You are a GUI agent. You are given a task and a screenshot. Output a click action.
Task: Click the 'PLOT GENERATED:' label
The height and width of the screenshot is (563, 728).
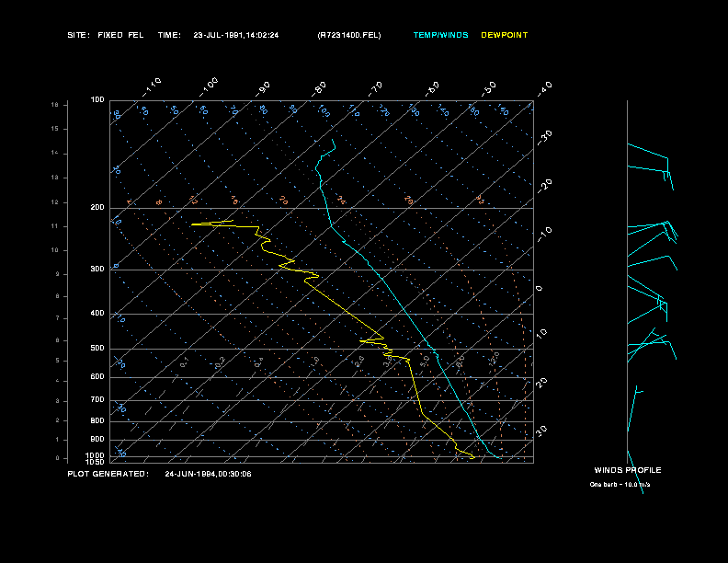coord(108,474)
